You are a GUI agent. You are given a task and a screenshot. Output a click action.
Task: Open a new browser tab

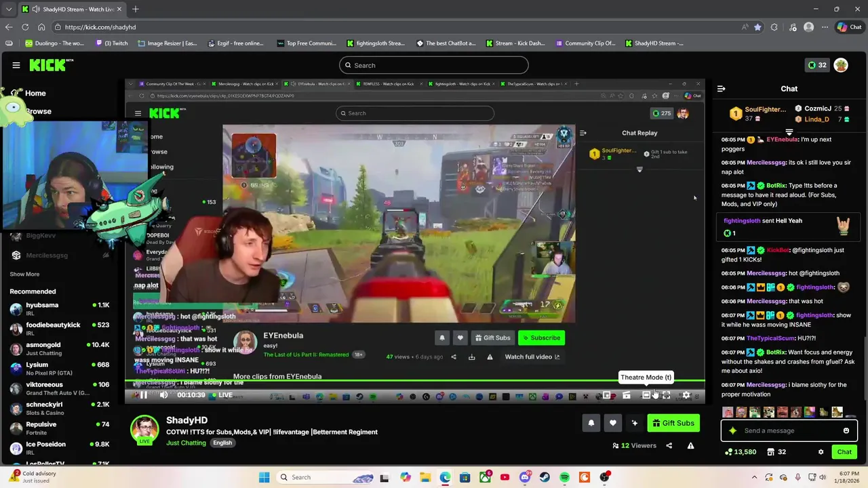coord(136,9)
